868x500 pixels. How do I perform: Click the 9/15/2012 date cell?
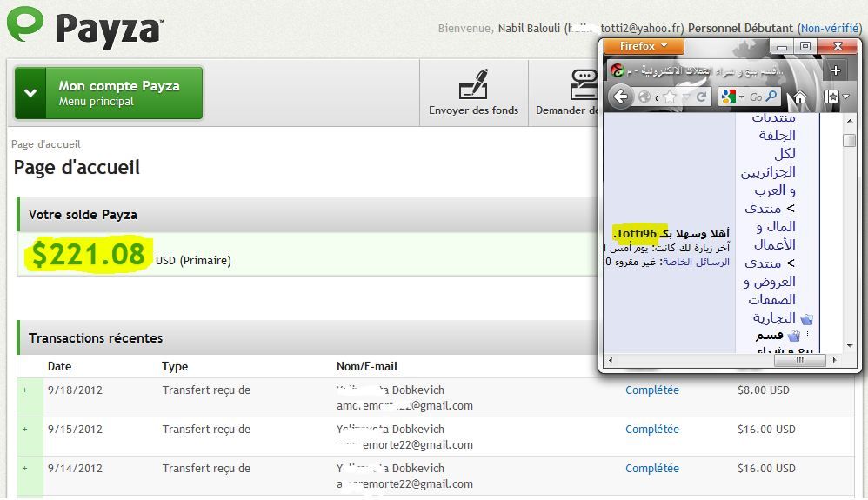tap(75, 429)
